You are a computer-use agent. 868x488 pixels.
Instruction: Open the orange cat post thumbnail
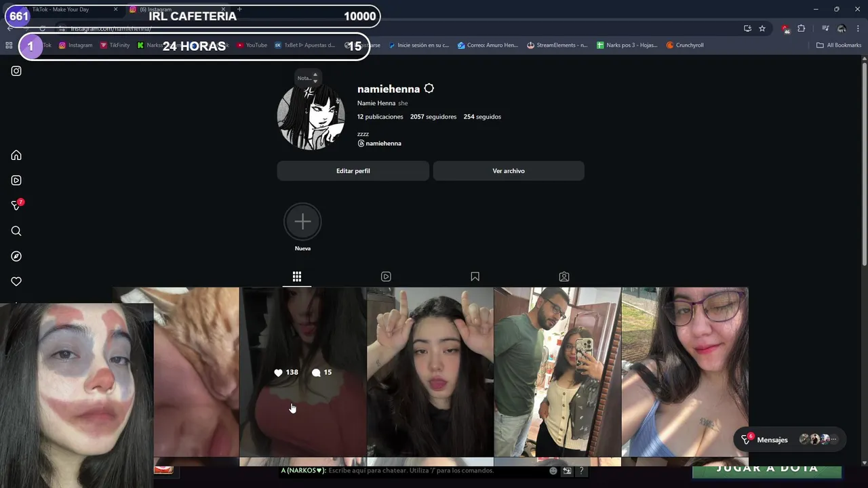tap(196, 372)
